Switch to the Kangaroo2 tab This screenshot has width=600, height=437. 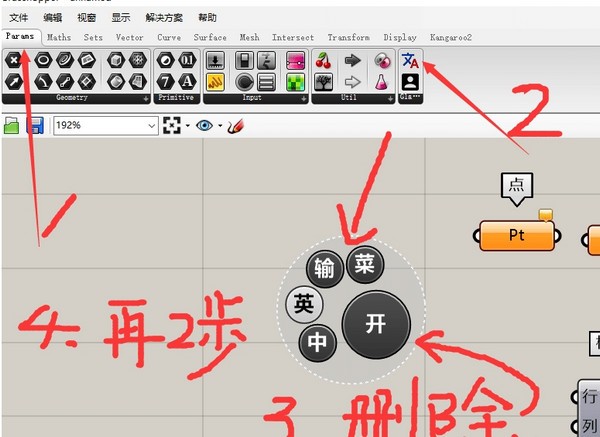pyautogui.click(x=451, y=38)
